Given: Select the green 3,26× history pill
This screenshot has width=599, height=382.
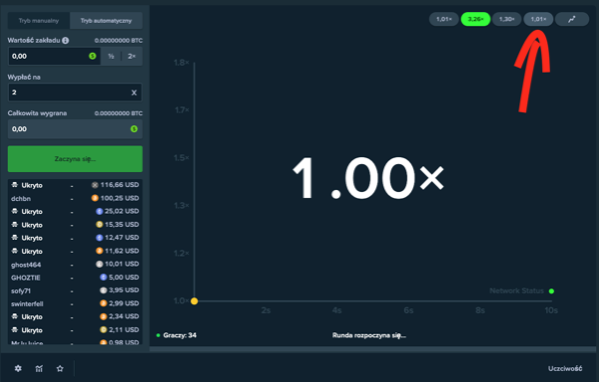Looking at the screenshot, I should pos(476,19).
